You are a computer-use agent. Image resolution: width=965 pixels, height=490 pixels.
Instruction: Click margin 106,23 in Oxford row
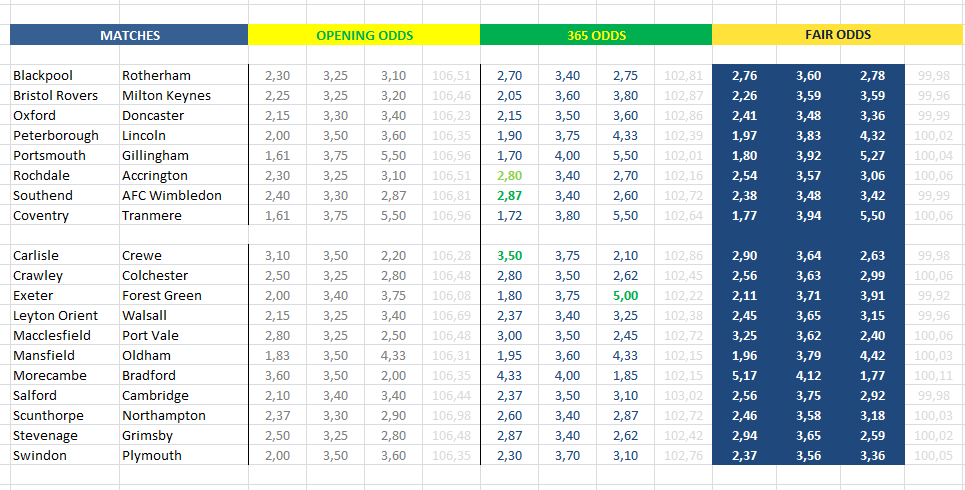[x=451, y=116]
